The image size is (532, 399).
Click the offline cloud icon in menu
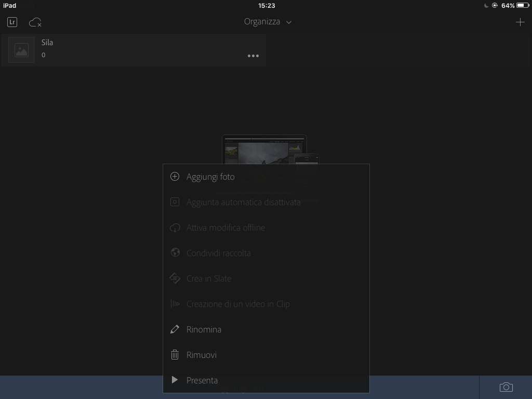click(x=175, y=228)
